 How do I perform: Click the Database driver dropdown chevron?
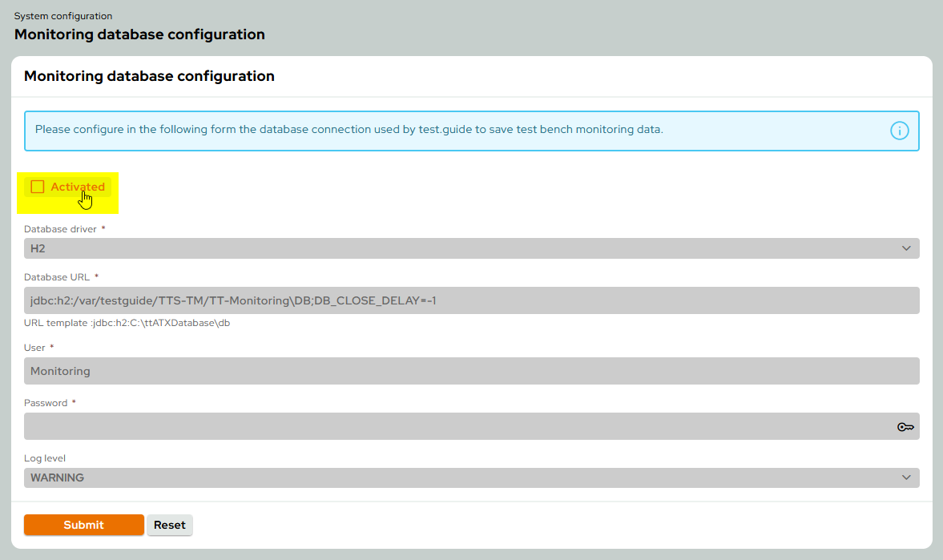pos(908,248)
